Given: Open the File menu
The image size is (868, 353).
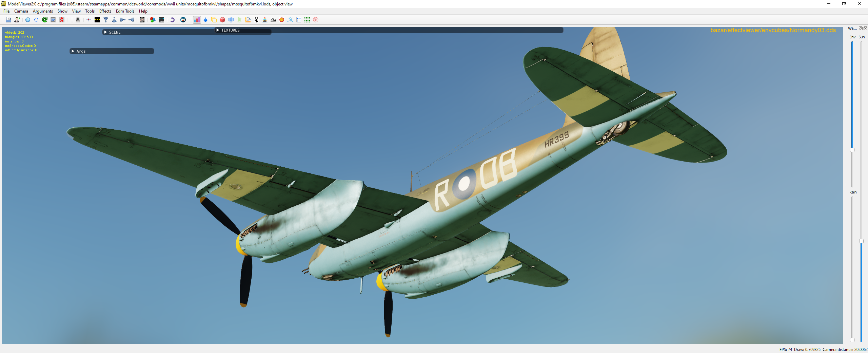Looking at the screenshot, I should [6, 11].
